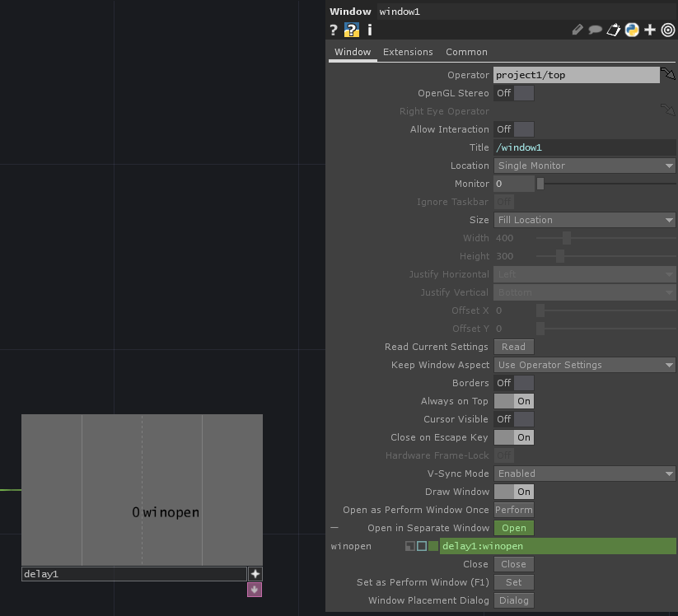Enable the OpenGL Stereo toggle
The height and width of the screenshot is (616, 678).
tap(525, 93)
